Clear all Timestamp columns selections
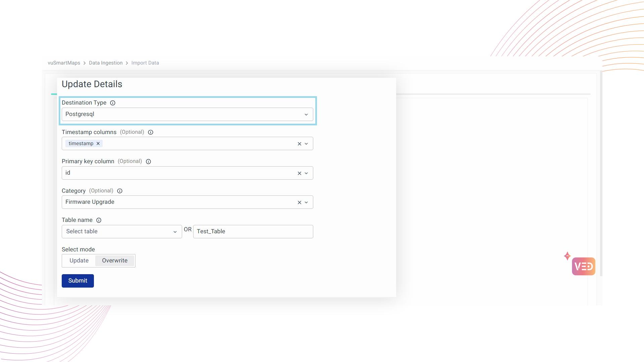 tap(299, 144)
